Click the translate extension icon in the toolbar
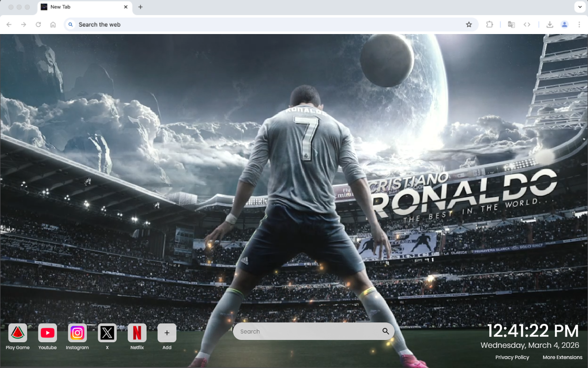The width and height of the screenshot is (588, 368). click(511, 24)
